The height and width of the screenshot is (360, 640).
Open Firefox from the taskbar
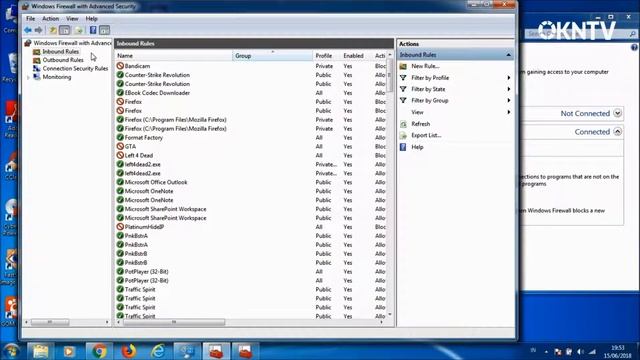coord(128,351)
